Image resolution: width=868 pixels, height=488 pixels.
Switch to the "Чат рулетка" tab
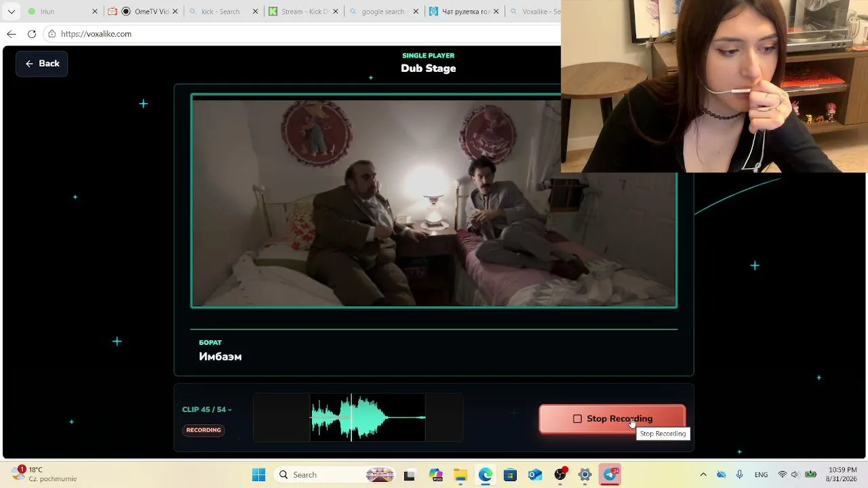[465, 12]
